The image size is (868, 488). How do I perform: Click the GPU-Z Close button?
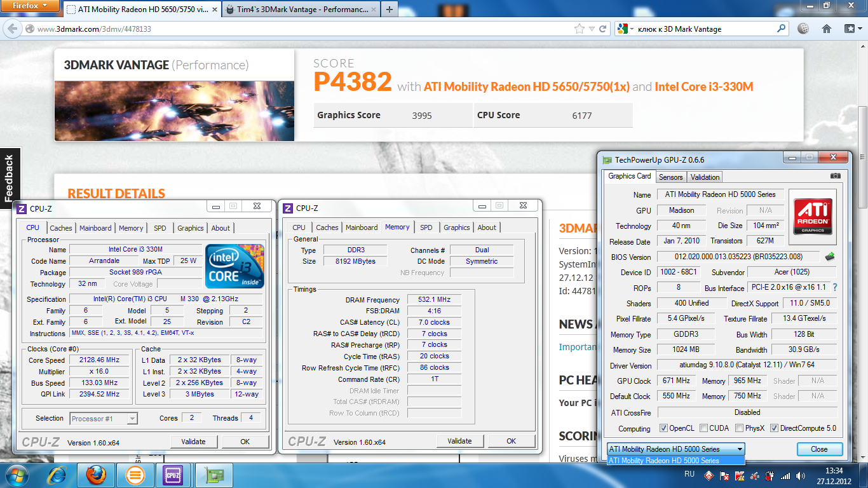820,449
